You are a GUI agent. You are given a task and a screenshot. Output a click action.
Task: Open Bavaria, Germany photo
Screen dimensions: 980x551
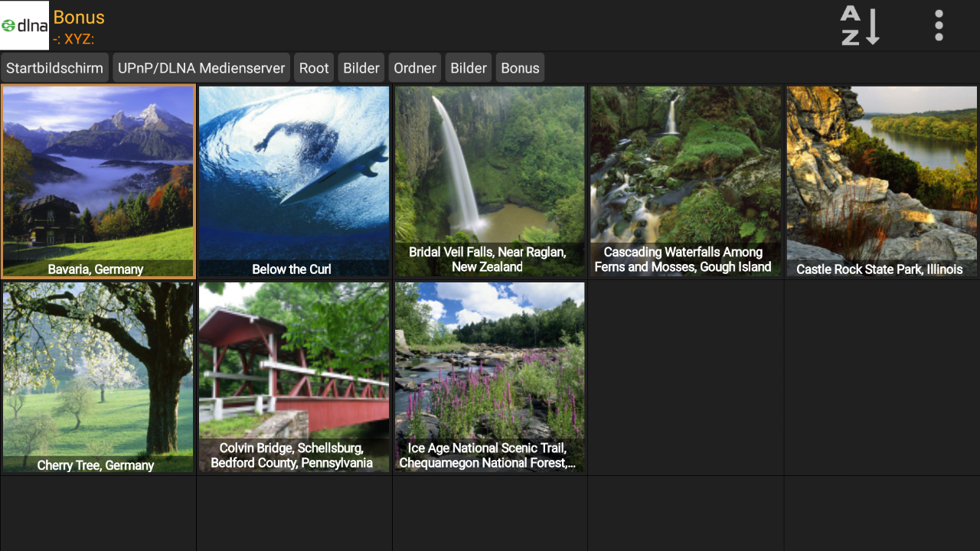tap(98, 181)
